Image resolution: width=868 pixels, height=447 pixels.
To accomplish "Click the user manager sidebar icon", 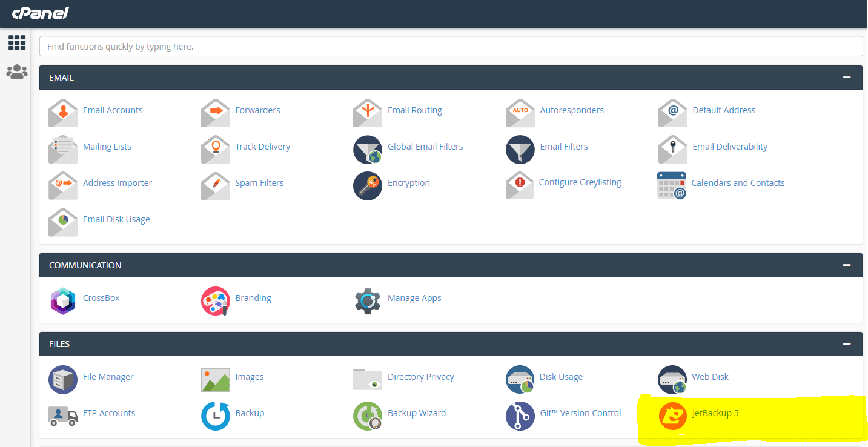I will [x=17, y=72].
